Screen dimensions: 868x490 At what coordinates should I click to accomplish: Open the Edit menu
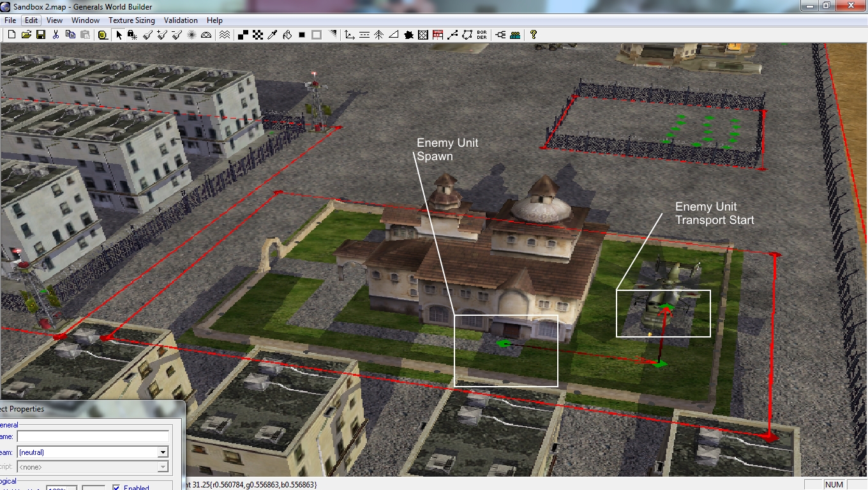[x=31, y=20]
